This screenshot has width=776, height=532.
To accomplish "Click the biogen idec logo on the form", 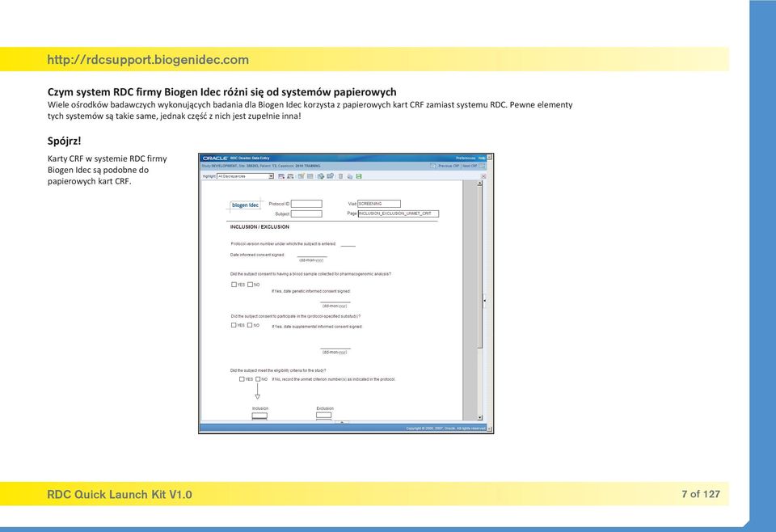I will [245, 205].
